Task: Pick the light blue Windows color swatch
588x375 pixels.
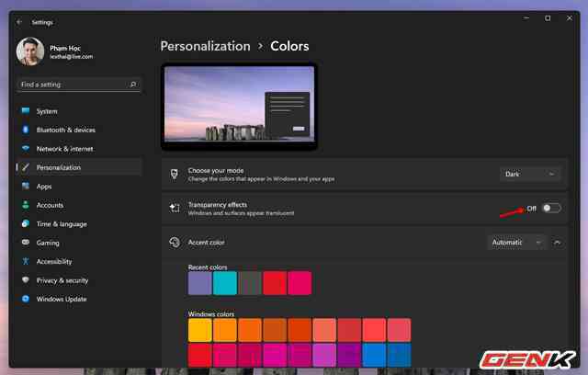Action: point(374,355)
